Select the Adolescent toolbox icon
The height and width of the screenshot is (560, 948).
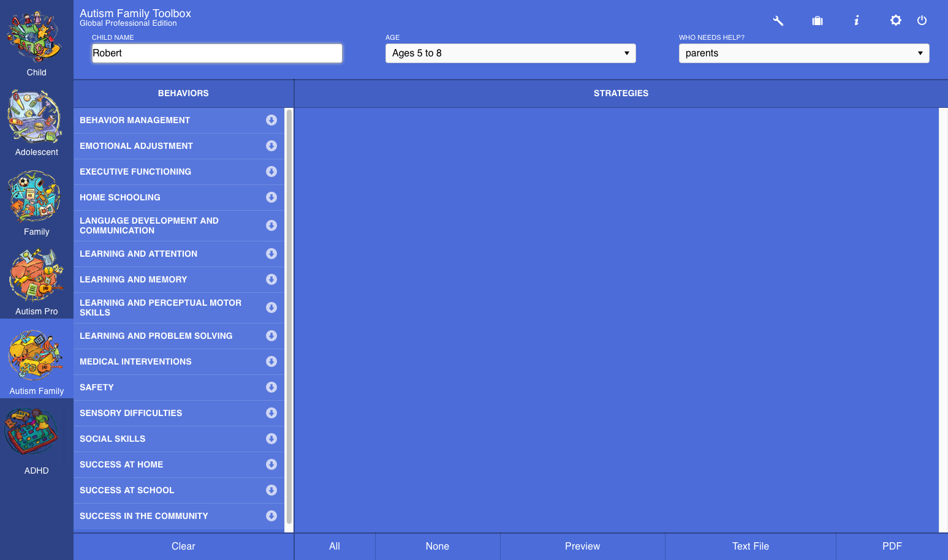point(36,123)
